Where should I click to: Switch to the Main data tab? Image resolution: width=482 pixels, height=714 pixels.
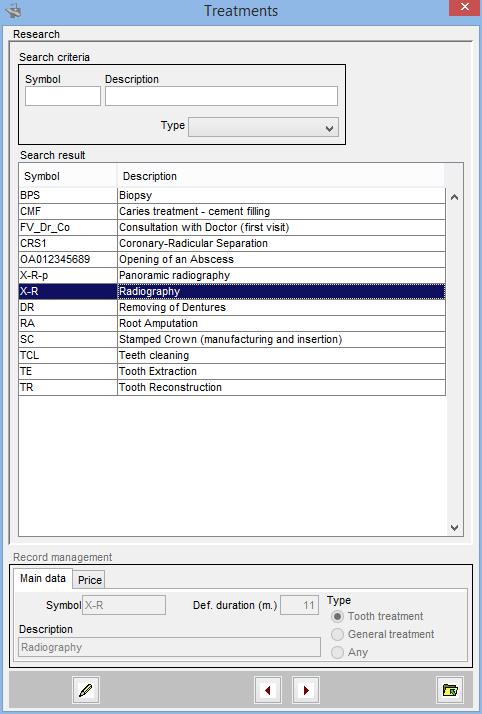[x=43, y=578]
